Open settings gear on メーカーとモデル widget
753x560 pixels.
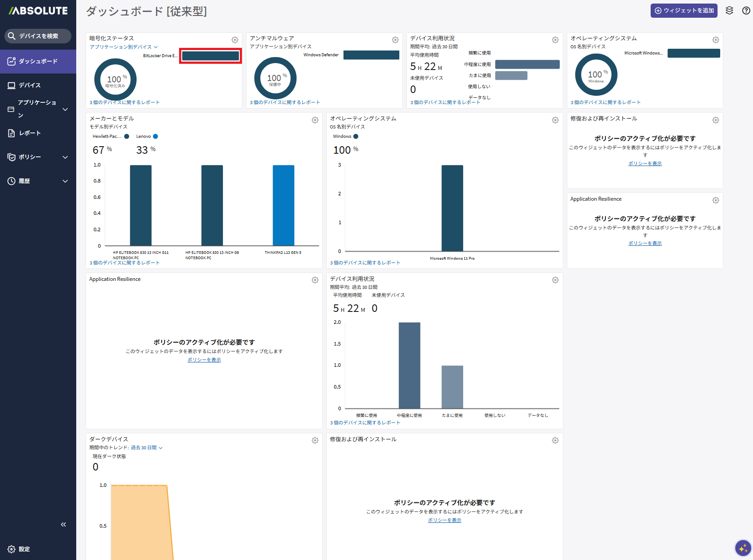click(315, 120)
